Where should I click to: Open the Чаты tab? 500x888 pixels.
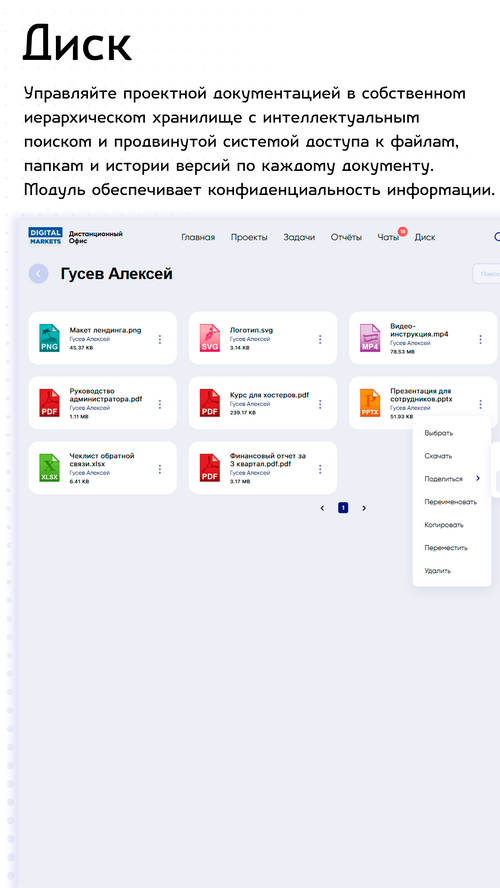(x=388, y=237)
